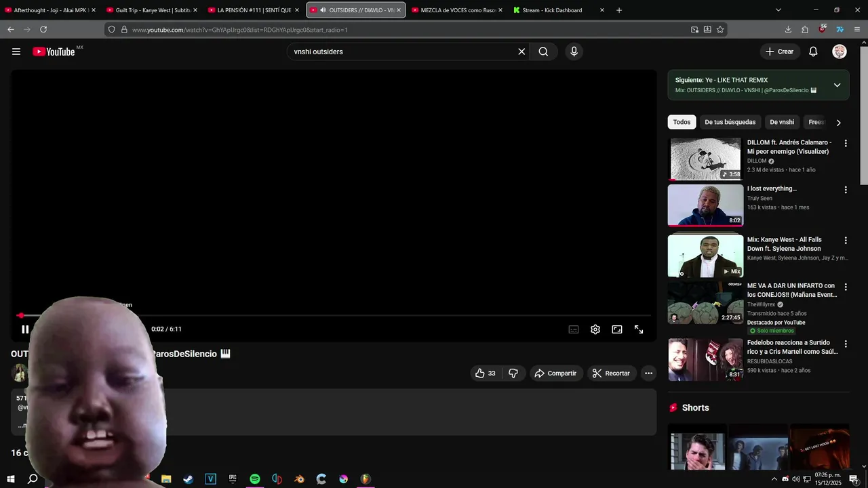Bookmark this page with the star
Viewport: 868px width, 488px height.
coord(720,29)
